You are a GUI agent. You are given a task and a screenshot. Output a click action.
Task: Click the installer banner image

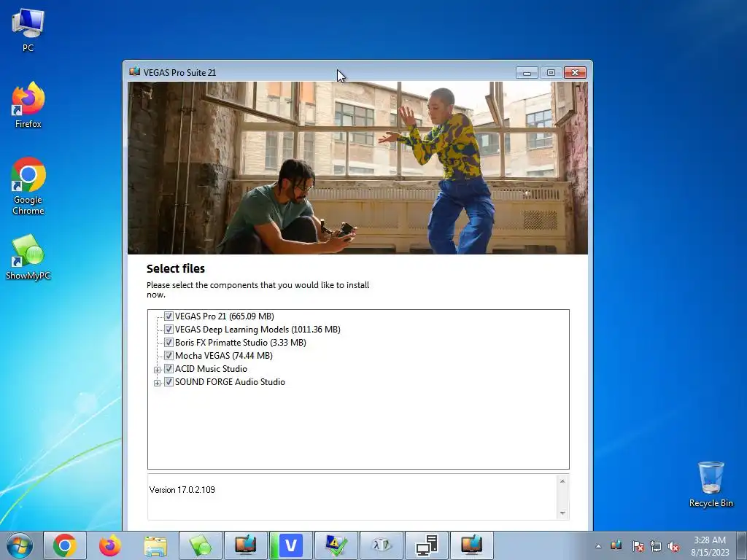357,168
